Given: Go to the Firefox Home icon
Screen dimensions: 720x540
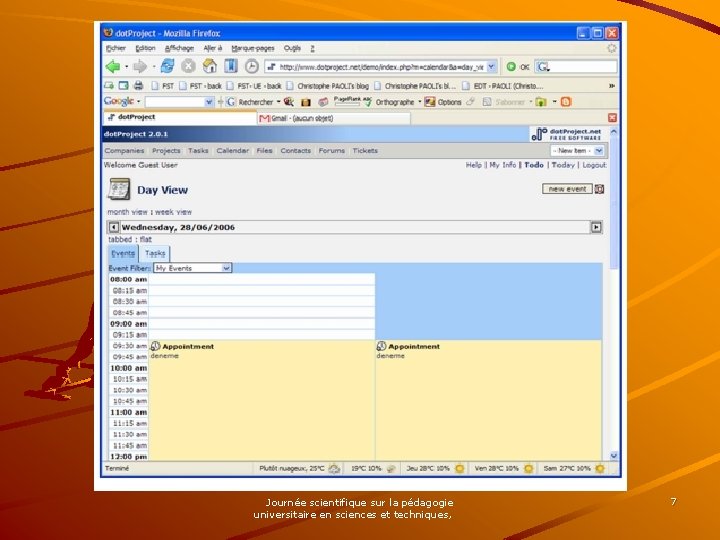Looking at the screenshot, I should tap(210, 67).
